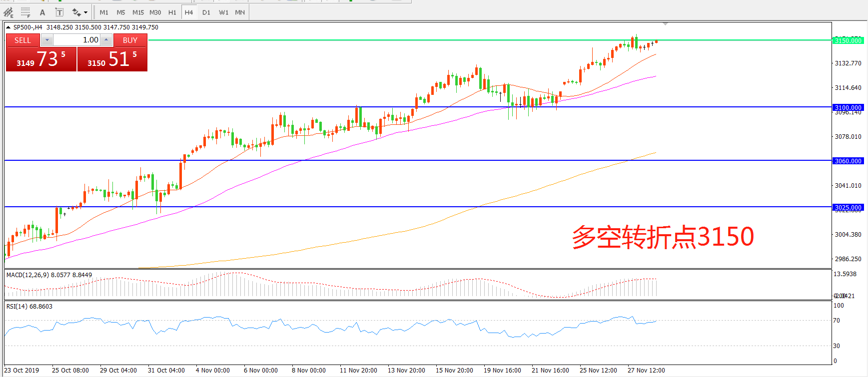Click the Arrows objects icon
The height and width of the screenshot is (377, 868).
76,12
